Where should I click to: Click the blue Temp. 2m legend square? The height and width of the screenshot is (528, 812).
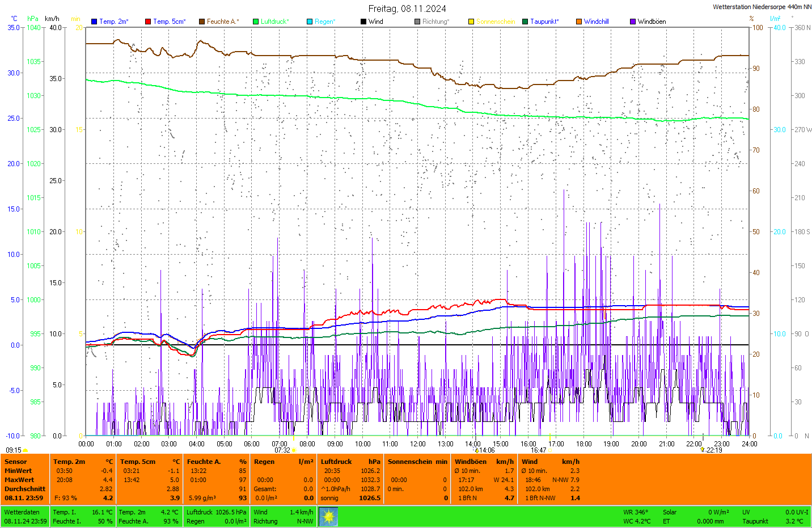(94, 22)
